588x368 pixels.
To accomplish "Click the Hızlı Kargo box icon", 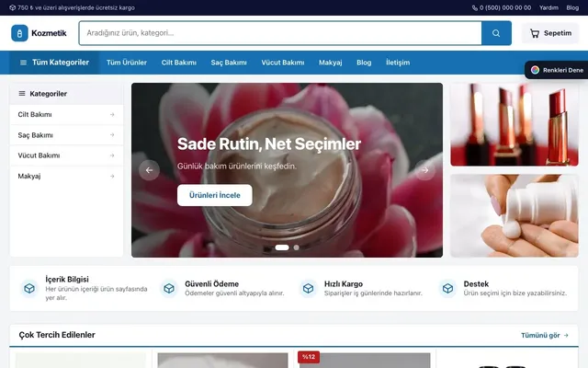I will click(309, 288).
